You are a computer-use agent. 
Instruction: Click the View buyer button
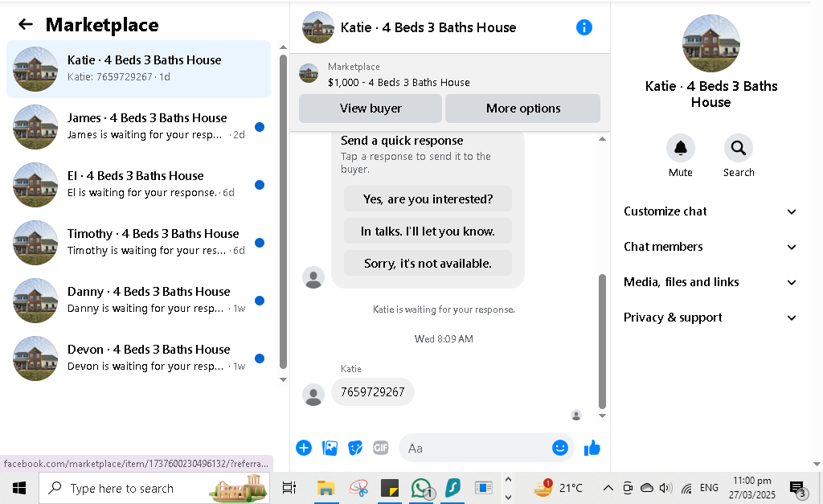(x=371, y=109)
